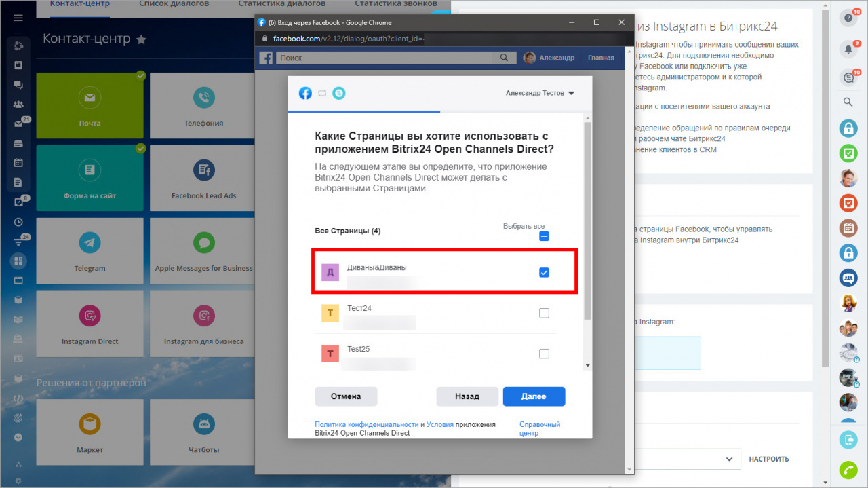Open the brown calendar chat icon
The image size is (868, 488).
(848, 228)
